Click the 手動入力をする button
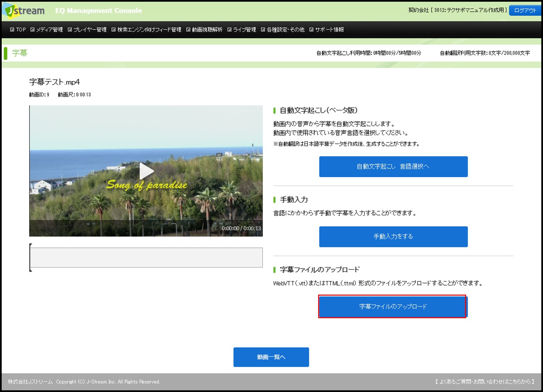Screen dimensions: 543x392 point(393,236)
